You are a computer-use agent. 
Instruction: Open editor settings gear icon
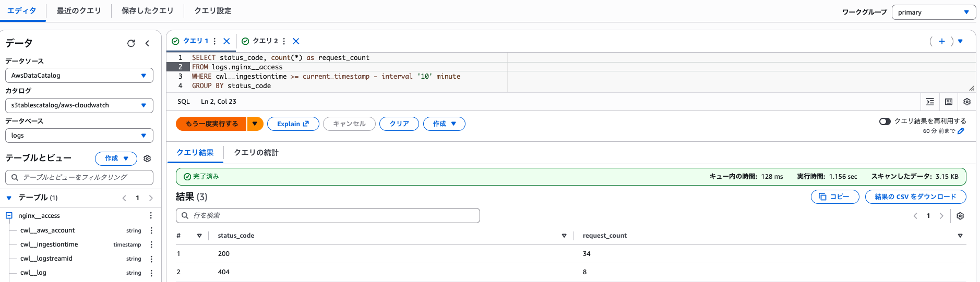[x=966, y=102]
